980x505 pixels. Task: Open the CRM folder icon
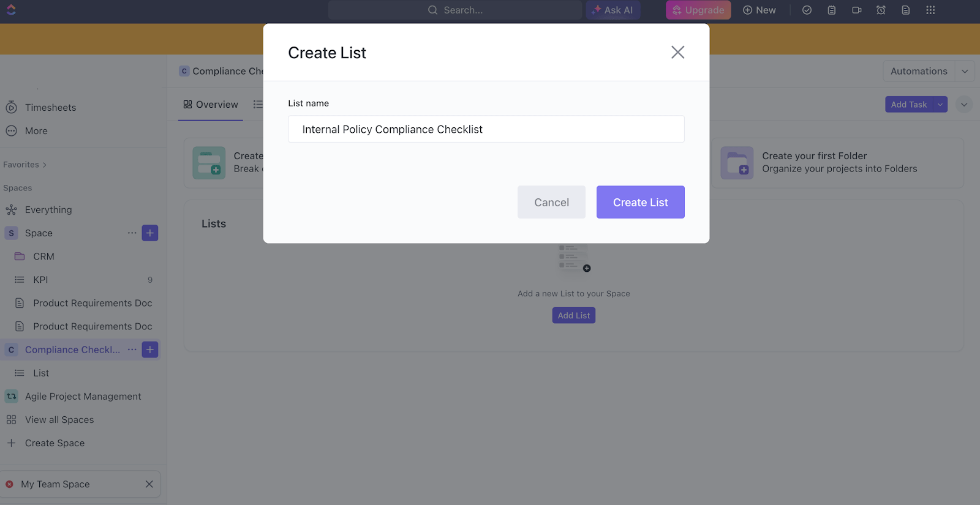coord(20,256)
